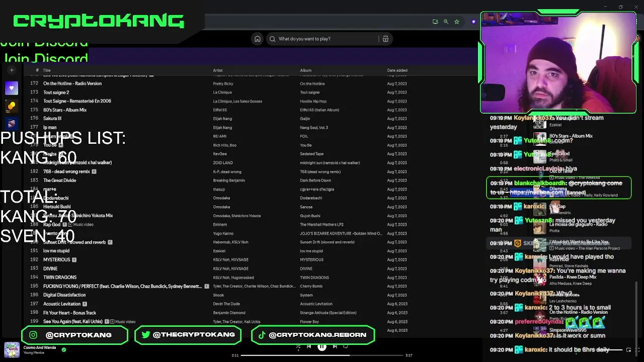The height and width of the screenshot is (362, 644).
Task: Toggle repeat in the player controls
Action: [x=346, y=346]
